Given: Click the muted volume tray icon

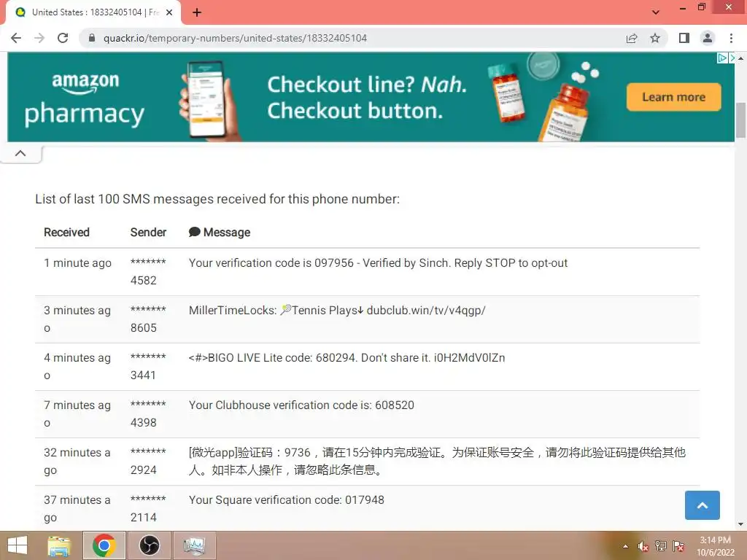Looking at the screenshot, I should pos(643,546).
